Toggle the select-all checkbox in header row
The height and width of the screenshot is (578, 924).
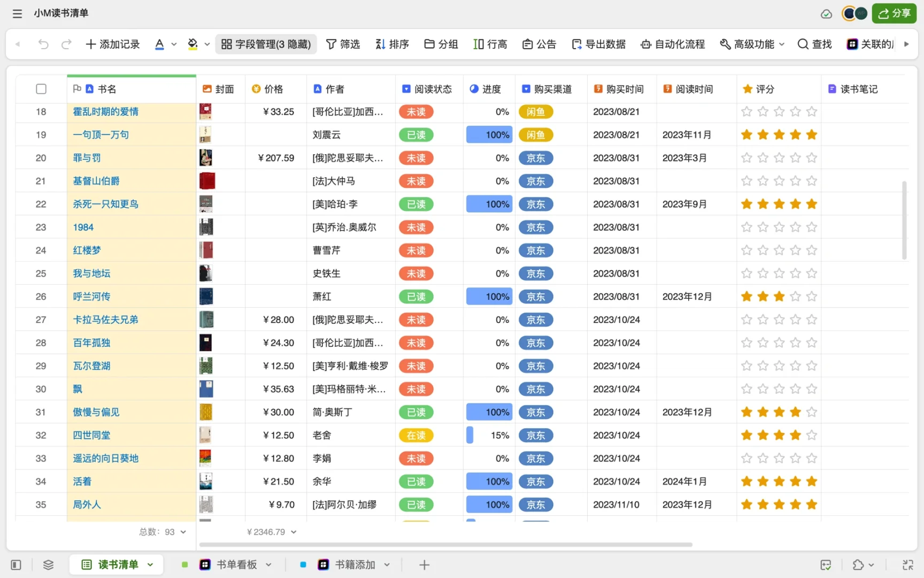click(x=41, y=89)
